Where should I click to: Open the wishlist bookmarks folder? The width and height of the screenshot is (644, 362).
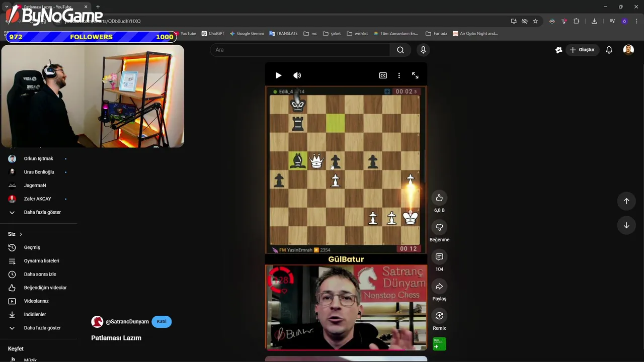[357, 34]
